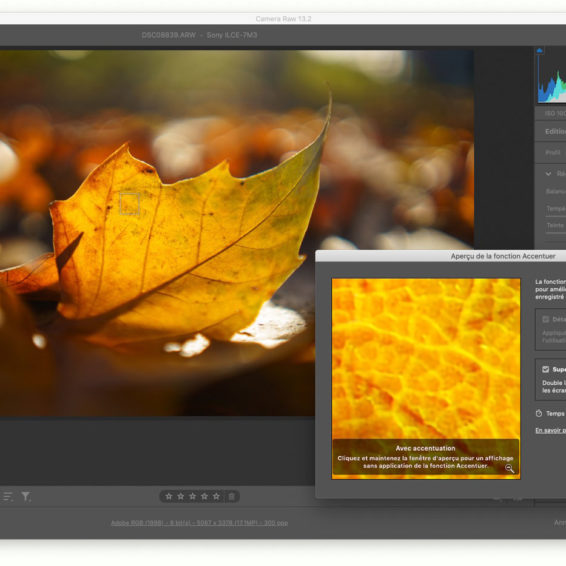This screenshot has width=566, height=566.
Task: Open the 'En savoir' link in Accentuer dialog
Action: point(550,430)
